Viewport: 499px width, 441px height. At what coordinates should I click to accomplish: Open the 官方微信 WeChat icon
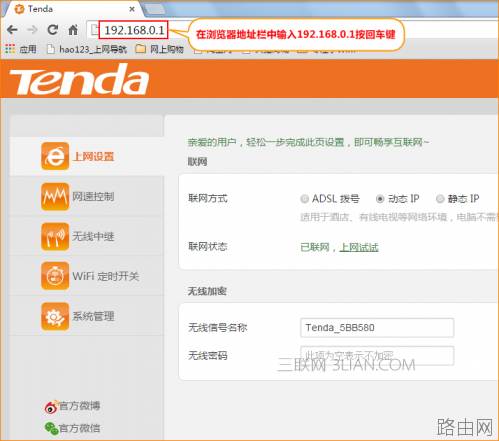[x=52, y=429]
